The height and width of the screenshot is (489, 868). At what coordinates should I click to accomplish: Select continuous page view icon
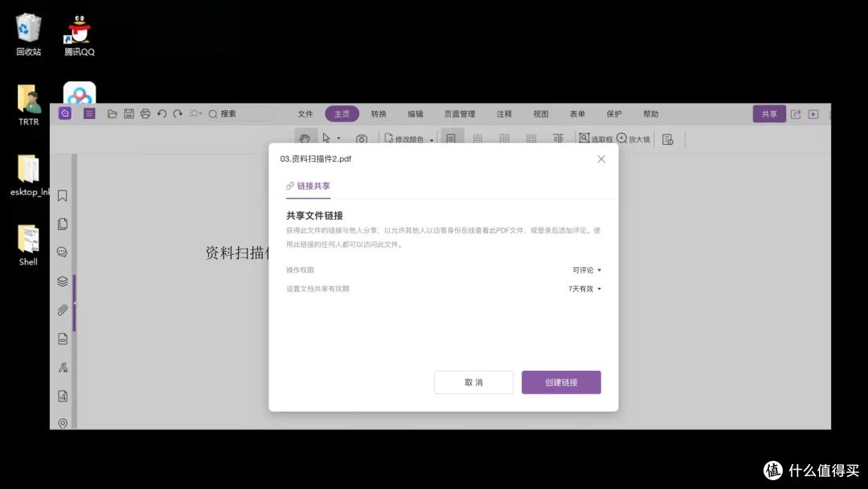[477, 138]
